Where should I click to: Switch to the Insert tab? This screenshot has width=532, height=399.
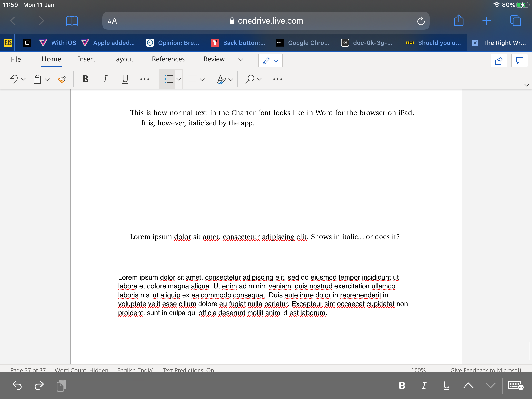[x=86, y=59]
